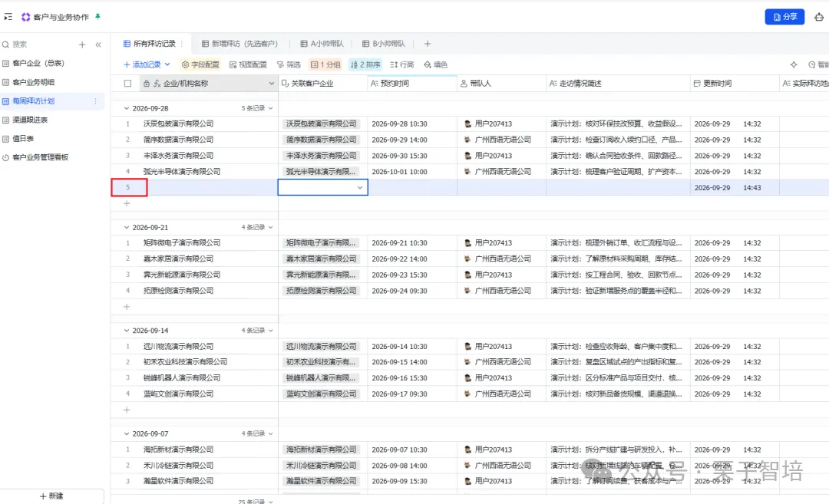Click the search field in the sidebar

pos(37,44)
